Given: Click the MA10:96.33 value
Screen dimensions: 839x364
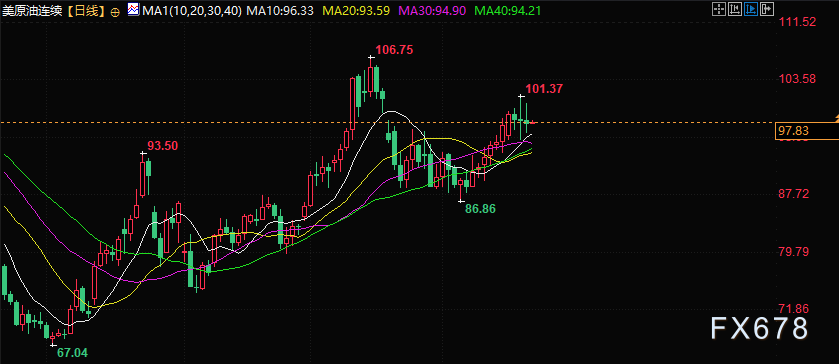Looking at the screenshot, I should pyautogui.click(x=279, y=11).
